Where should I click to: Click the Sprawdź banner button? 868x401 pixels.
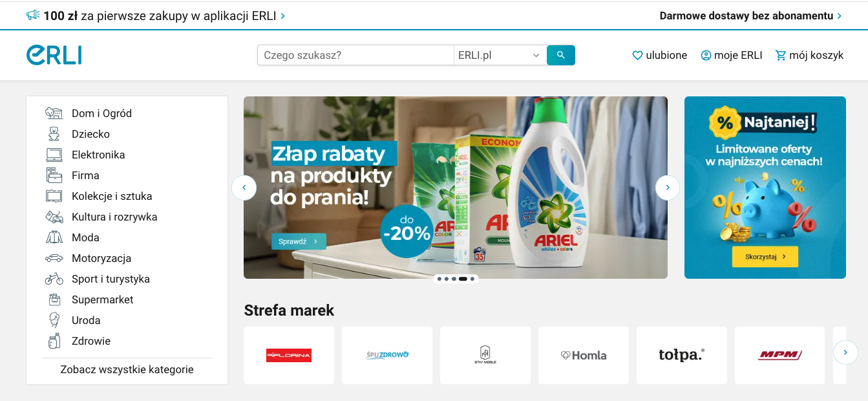[x=299, y=241]
